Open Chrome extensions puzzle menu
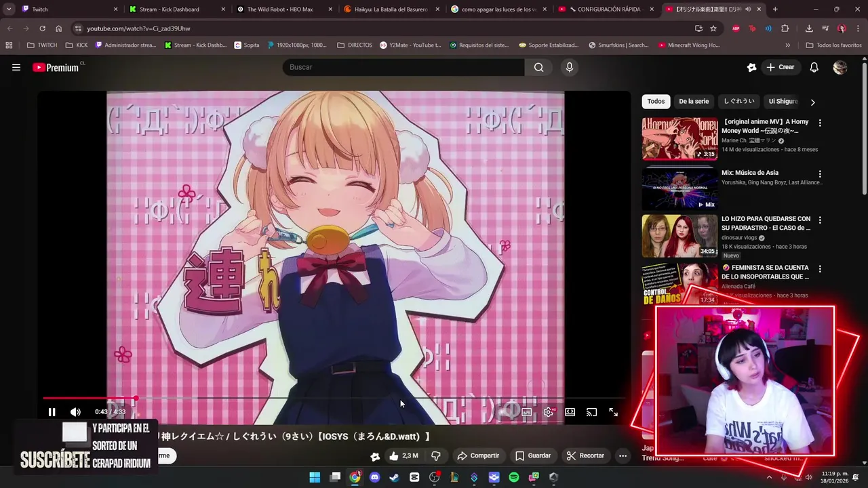Viewport: 868px width, 488px height. pos(785,28)
